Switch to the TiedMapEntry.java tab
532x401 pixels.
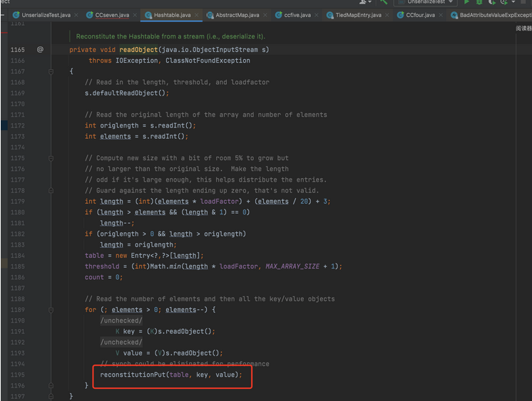coord(358,15)
